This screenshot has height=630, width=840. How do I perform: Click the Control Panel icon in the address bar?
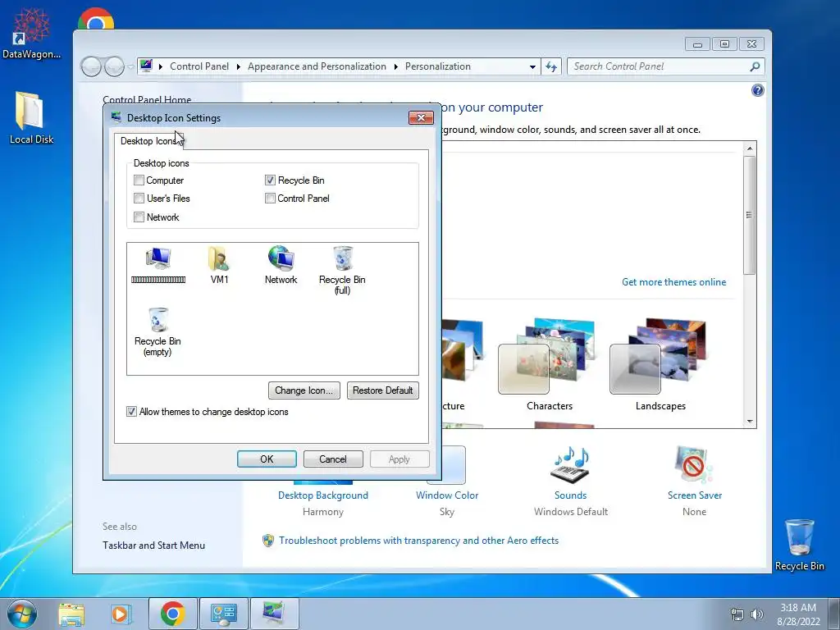(146, 66)
